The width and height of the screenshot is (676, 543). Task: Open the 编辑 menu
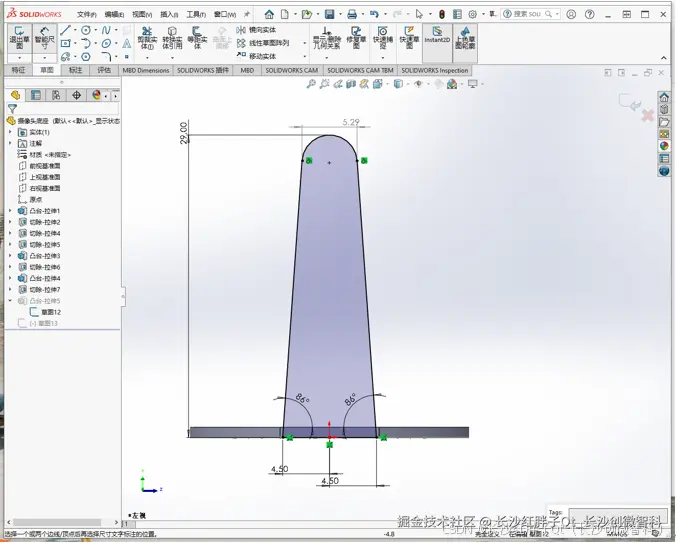click(114, 15)
